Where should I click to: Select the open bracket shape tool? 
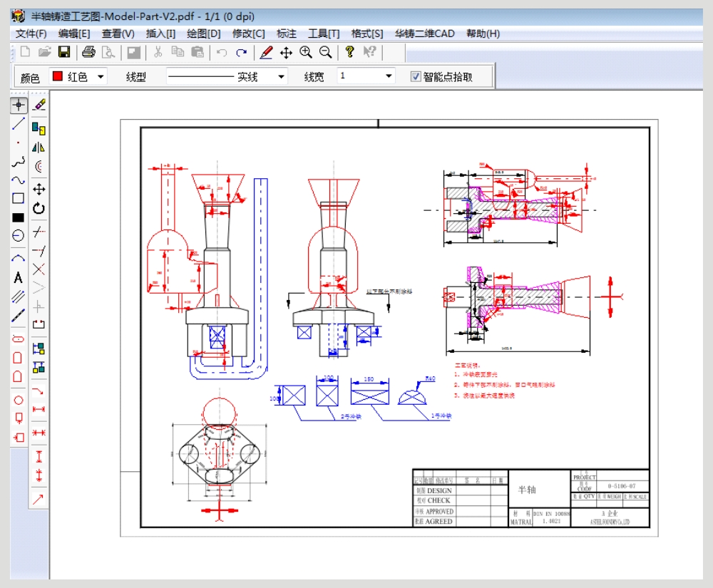pos(39,324)
